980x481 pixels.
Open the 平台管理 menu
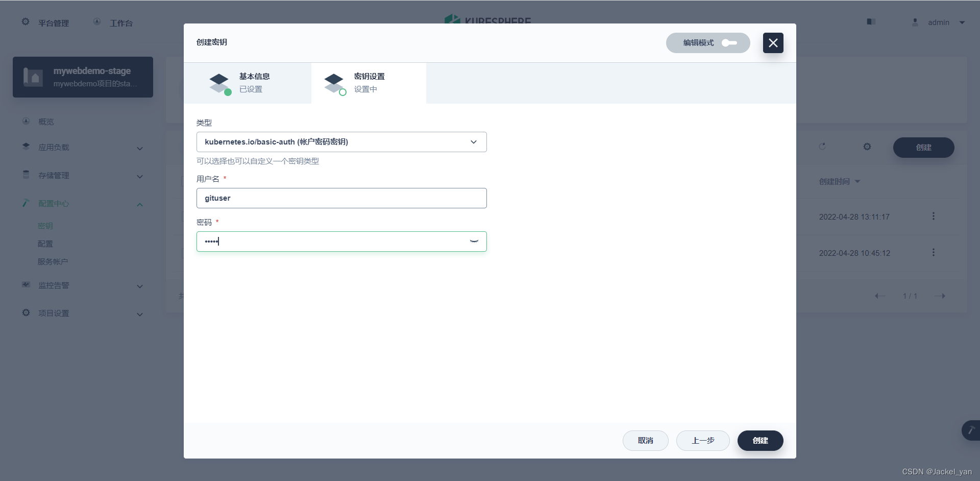click(54, 23)
